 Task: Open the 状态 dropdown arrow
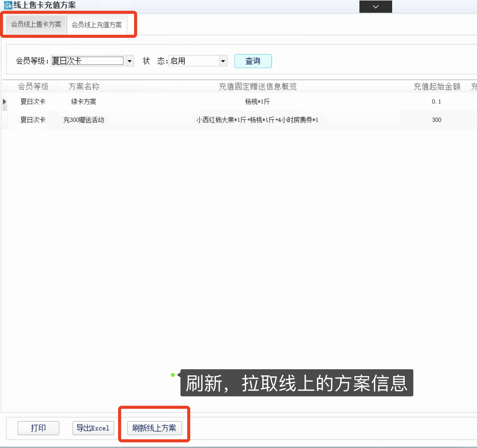pos(223,61)
